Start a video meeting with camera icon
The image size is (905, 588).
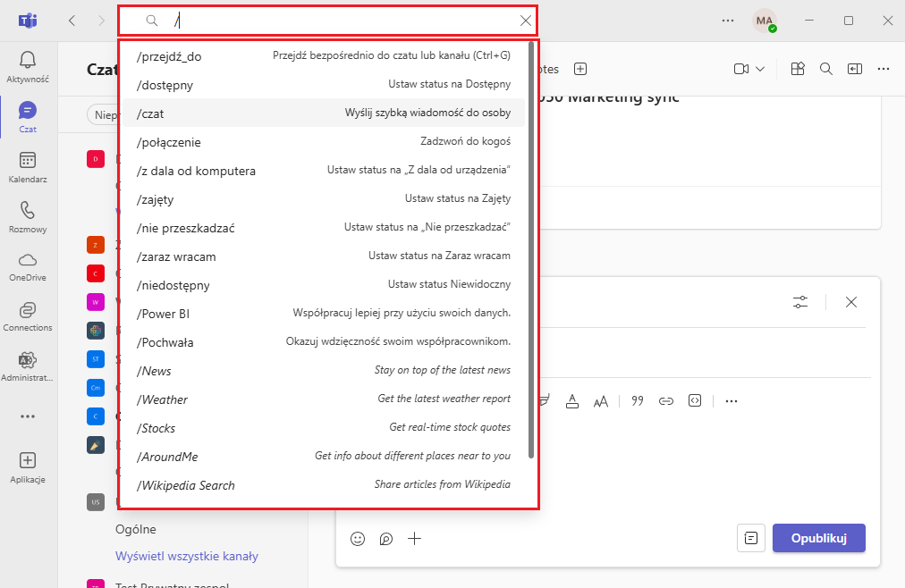coord(741,69)
